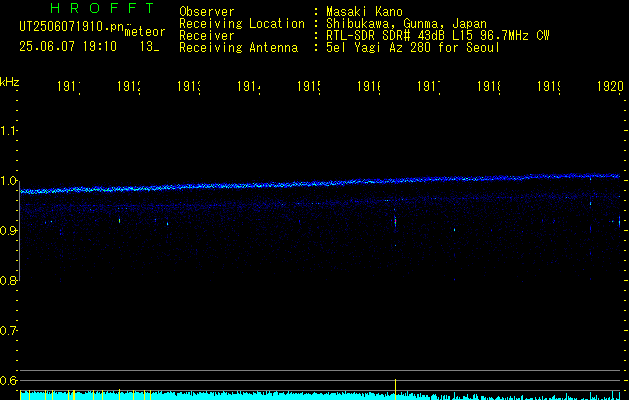This screenshot has height=400, width=629.
Task: Click the 'Receiver' field label
Action: pos(207,36)
